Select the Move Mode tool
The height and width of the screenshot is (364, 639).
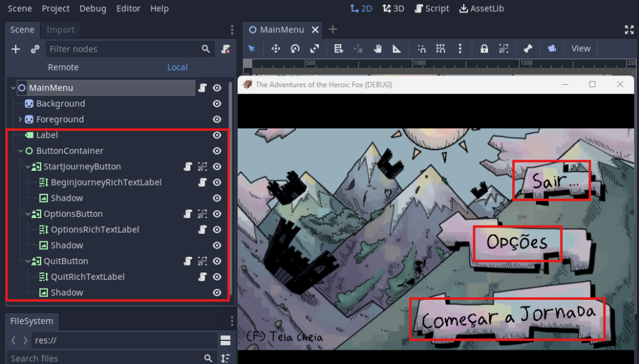pos(275,49)
